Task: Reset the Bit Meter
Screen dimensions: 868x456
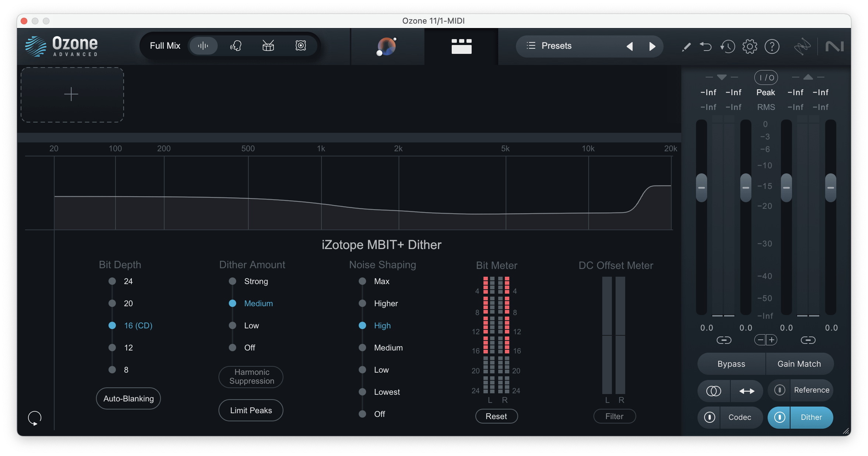Action: click(x=496, y=416)
